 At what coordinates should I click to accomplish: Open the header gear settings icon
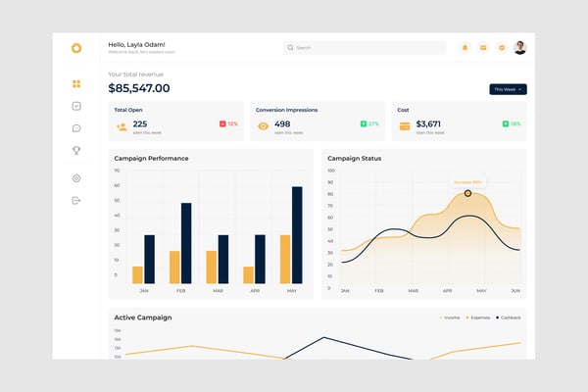pos(502,48)
